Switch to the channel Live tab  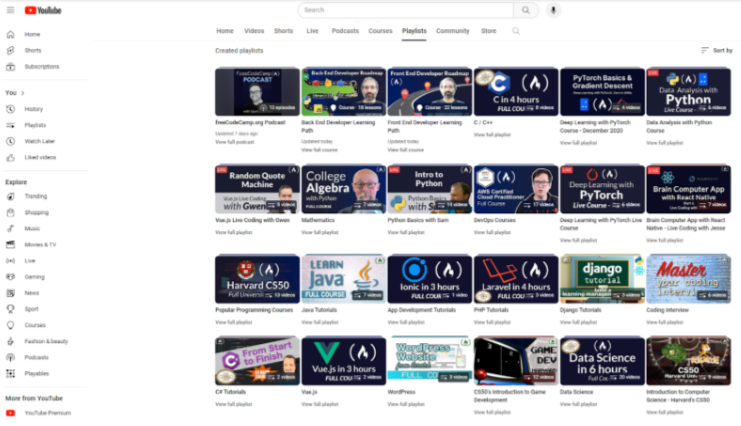coord(312,31)
